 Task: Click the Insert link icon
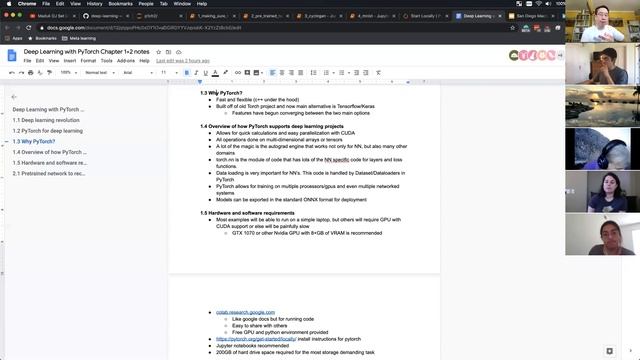pos(238,73)
